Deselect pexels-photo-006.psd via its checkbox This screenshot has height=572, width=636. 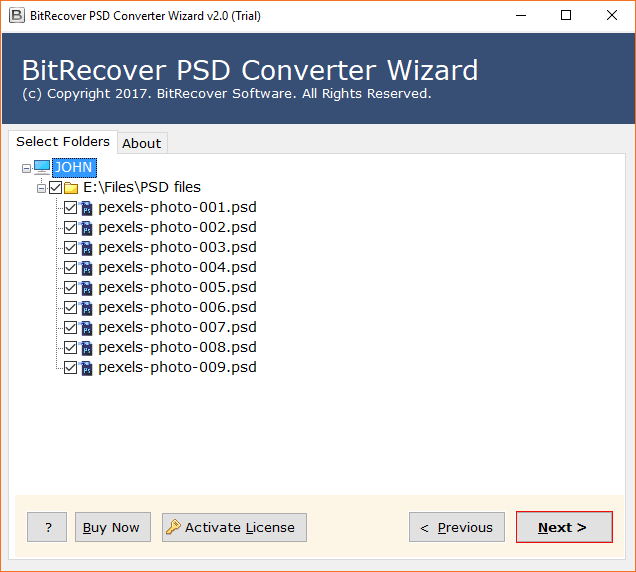click(71, 308)
